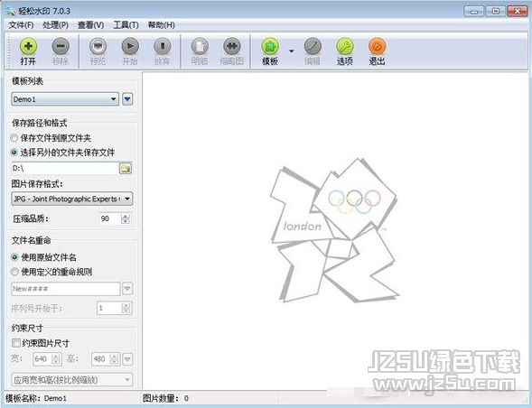Click the Options (选项) wrench icon

coord(345,46)
